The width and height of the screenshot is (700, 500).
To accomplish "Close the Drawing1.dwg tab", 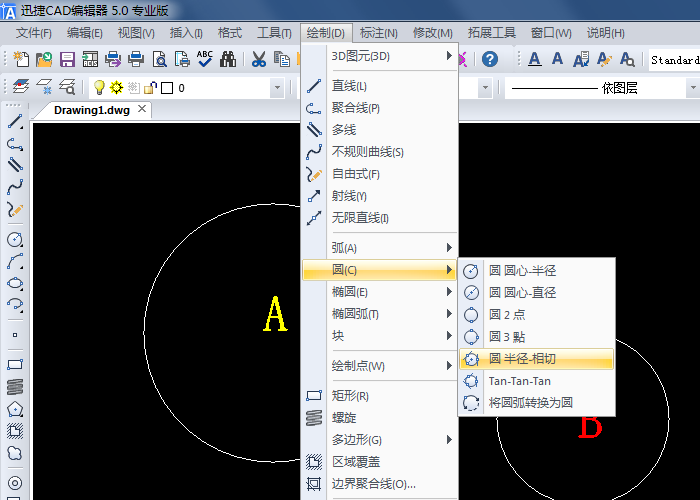I will coord(142,109).
